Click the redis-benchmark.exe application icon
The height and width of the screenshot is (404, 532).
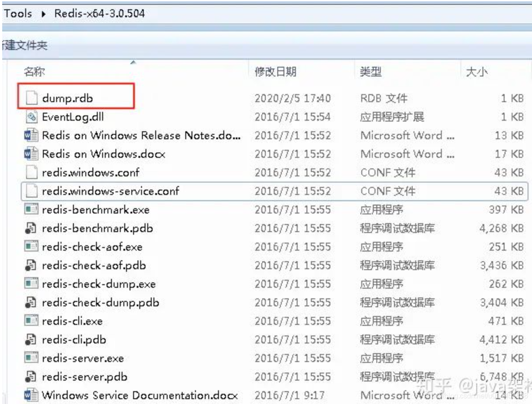coord(31,210)
